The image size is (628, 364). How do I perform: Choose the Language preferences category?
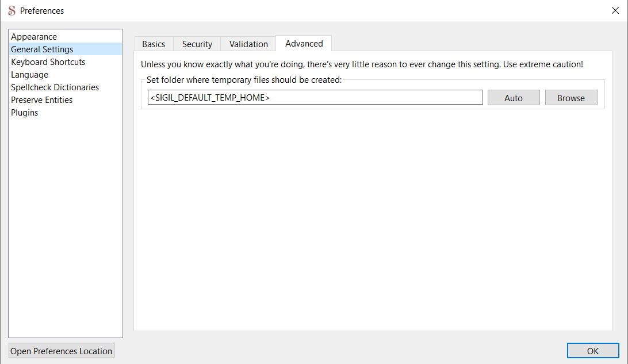point(29,75)
